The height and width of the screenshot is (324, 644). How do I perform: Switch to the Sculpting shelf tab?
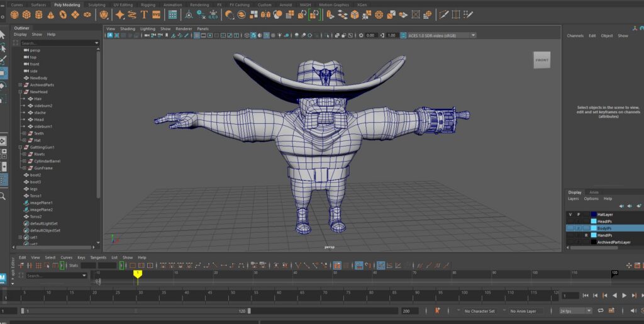pyautogui.click(x=97, y=5)
